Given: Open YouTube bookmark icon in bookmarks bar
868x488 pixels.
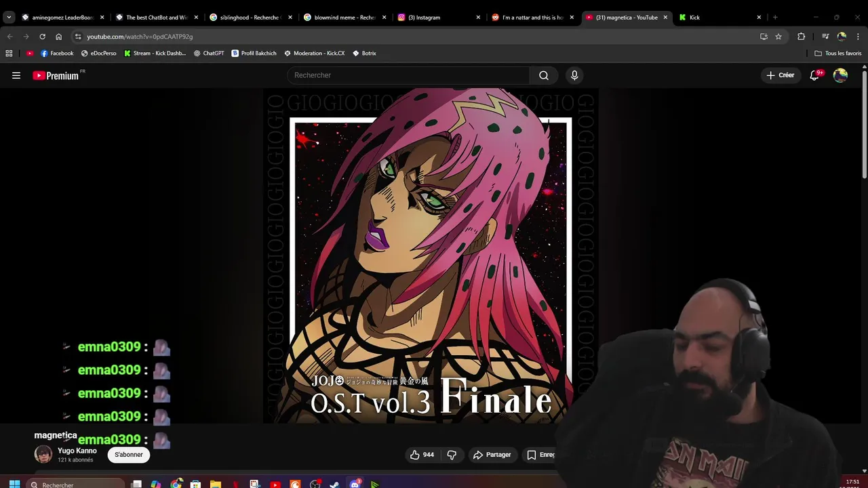Looking at the screenshot, I should 30,53.
